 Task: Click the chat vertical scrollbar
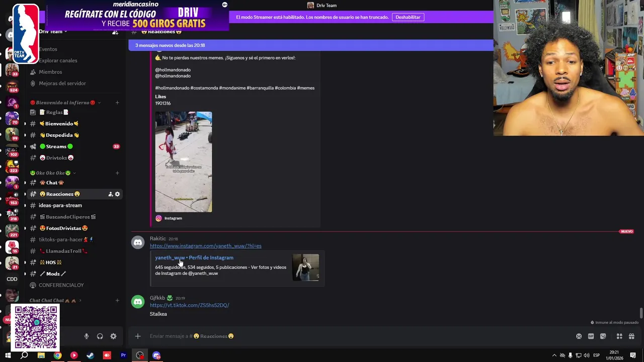click(641, 313)
